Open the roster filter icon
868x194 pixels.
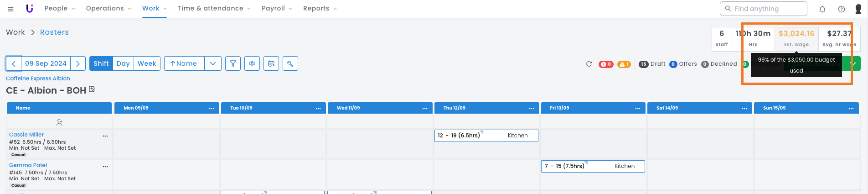tap(233, 63)
